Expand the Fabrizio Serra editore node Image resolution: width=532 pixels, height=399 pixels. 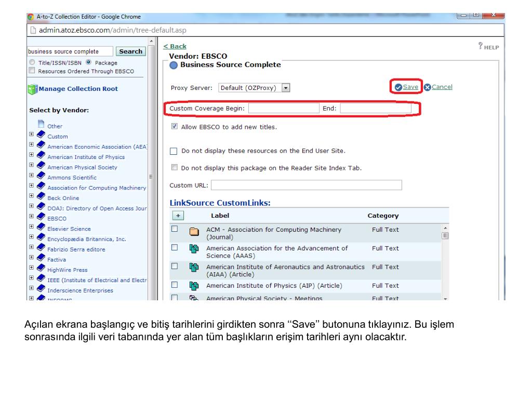pos(31,247)
